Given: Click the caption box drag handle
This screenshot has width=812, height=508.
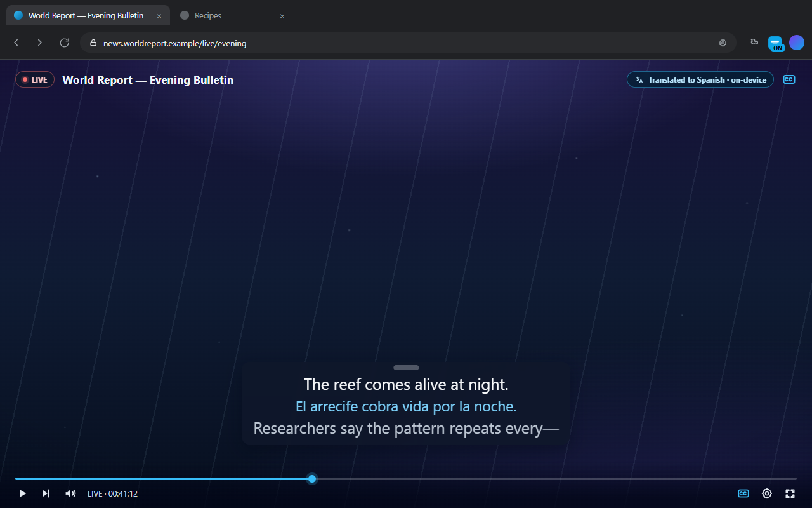Looking at the screenshot, I should click(x=406, y=367).
